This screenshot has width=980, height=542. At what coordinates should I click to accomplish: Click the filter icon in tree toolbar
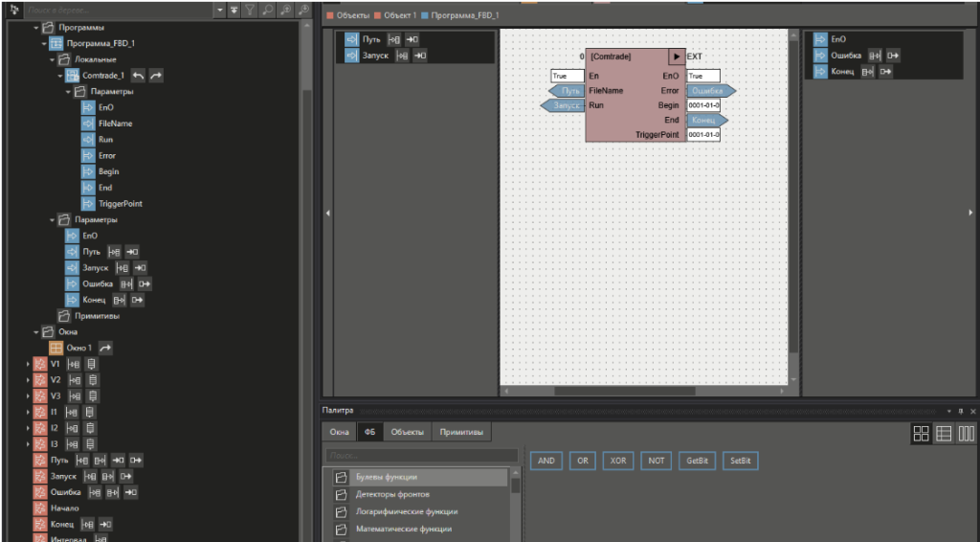tap(249, 10)
